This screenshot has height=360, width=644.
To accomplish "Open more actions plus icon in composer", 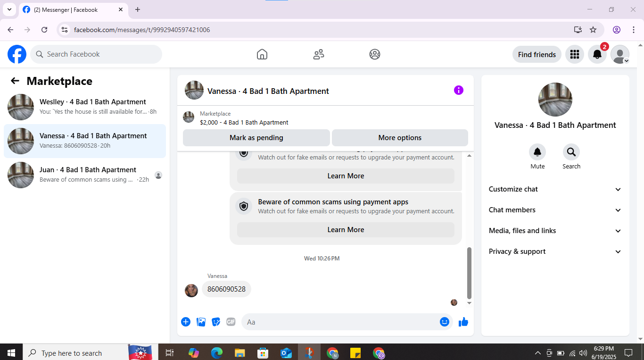I will coord(186,322).
